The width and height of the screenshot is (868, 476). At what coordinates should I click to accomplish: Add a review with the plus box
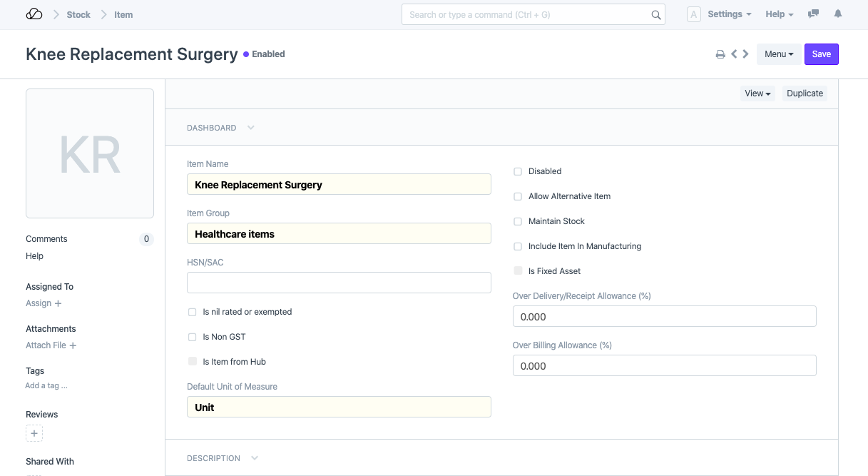coord(34,433)
